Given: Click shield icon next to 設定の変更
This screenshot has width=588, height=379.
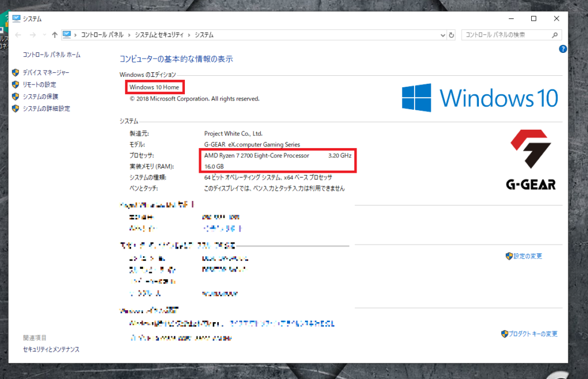Looking at the screenshot, I should (509, 256).
